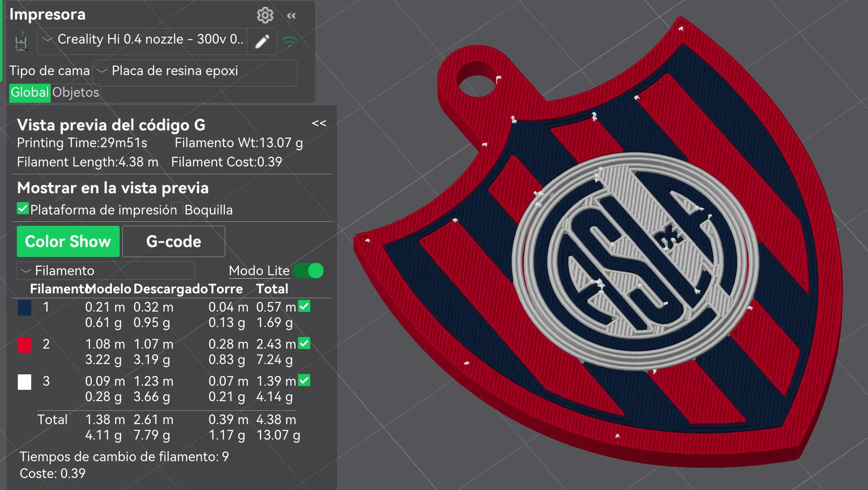868x490 pixels.
Task: Hide filament 1 with its checkbox
Action: [x=304, y=306]
